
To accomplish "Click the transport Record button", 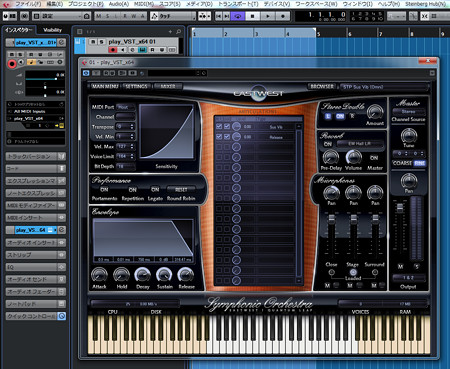I will [283, 16].
